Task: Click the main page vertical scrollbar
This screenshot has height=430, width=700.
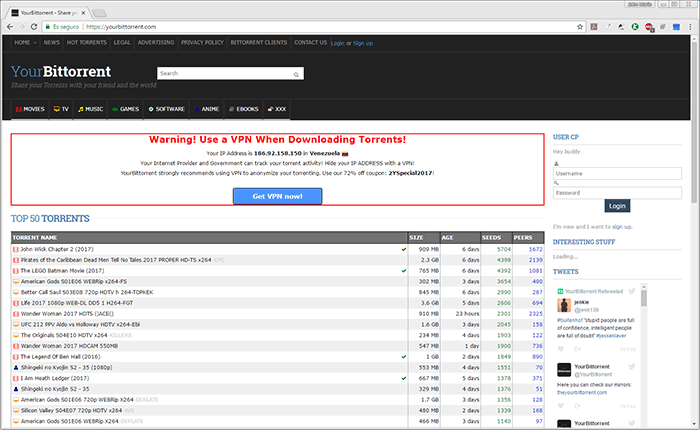Action: coord(694,123)
